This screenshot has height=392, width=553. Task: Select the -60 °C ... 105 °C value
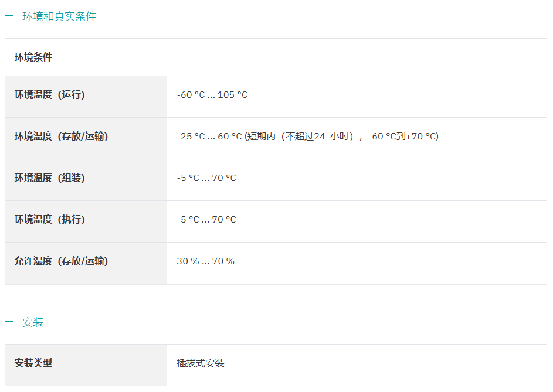pyautogui.click(x=212, y=95)
